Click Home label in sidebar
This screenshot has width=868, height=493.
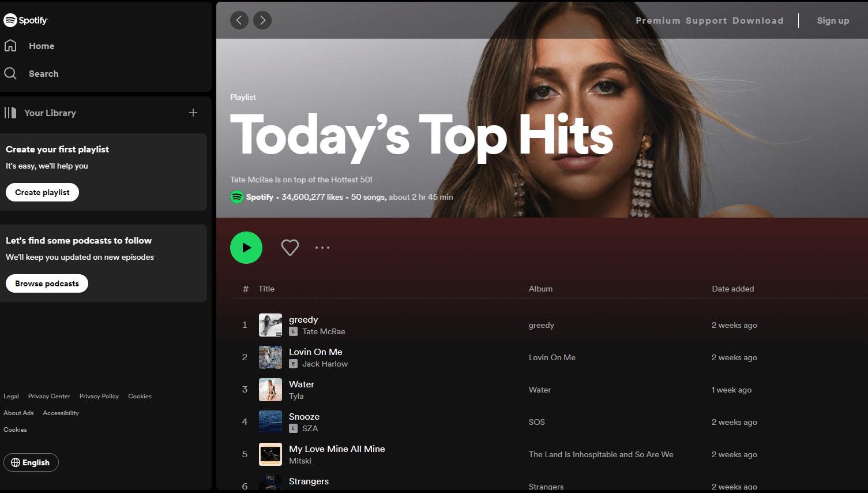tap(42, 46)
